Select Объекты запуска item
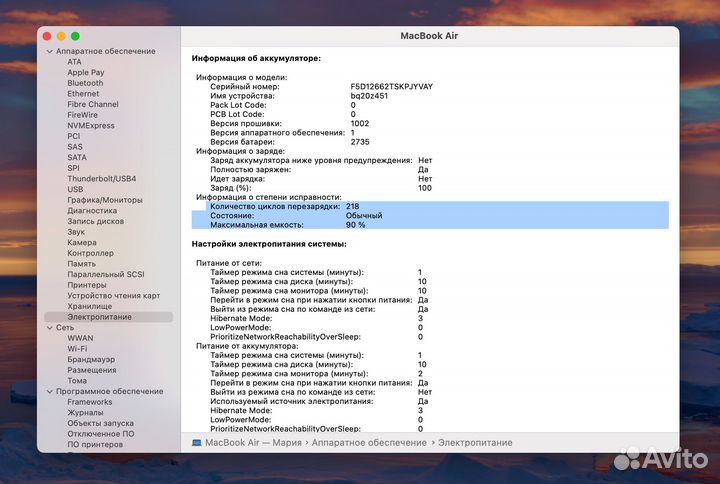 [x=101, y=423]
